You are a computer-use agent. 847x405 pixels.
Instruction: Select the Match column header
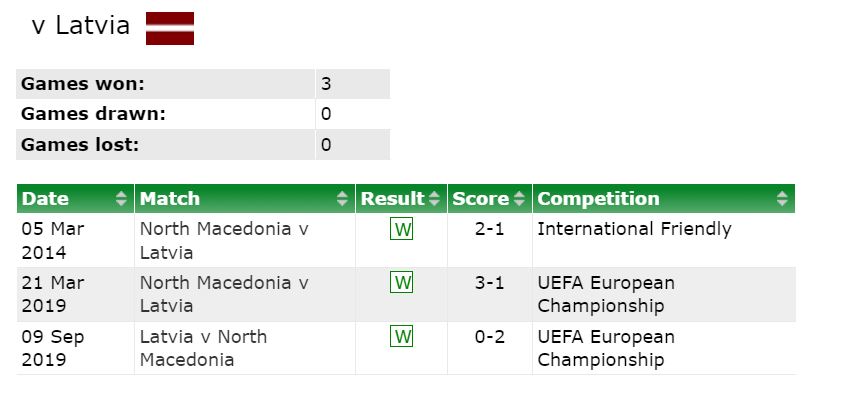pos(245,199)
